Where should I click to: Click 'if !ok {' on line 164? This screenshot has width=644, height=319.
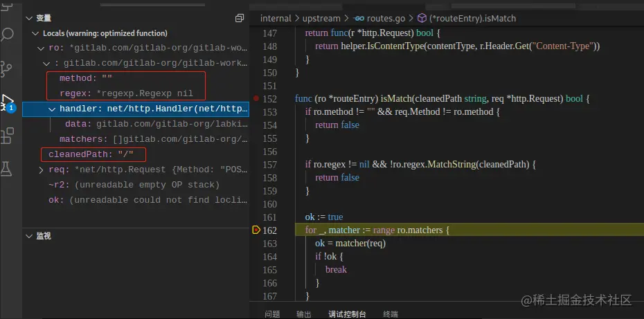coord(328,256)
